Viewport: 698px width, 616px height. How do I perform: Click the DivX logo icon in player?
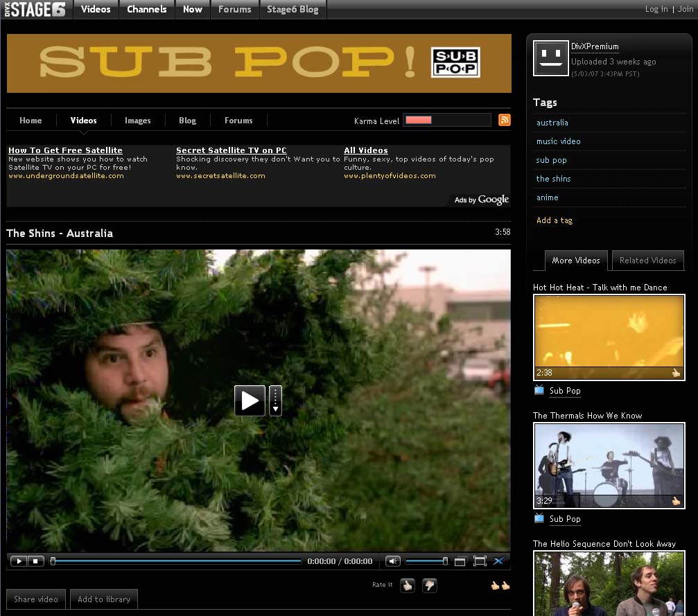point(498,561)
